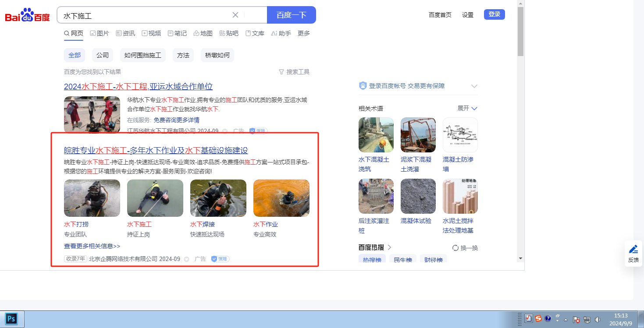Select the 全部 filter chip
Screen dimensions: 644x328
point(75,55)
